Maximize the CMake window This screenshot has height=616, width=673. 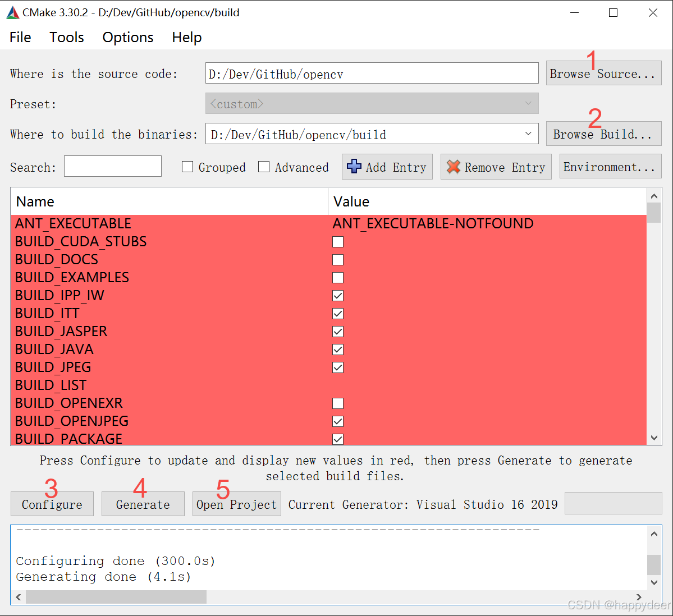614,12
